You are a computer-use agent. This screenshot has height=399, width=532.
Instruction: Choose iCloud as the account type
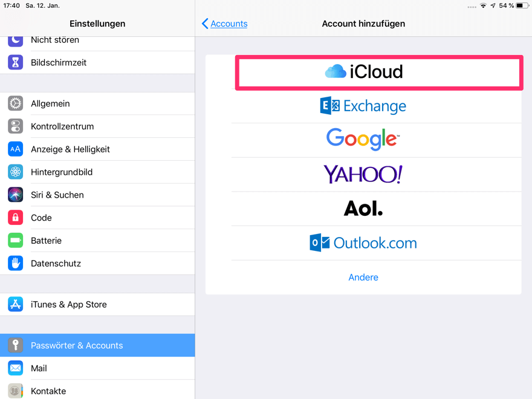pos(363,72)
